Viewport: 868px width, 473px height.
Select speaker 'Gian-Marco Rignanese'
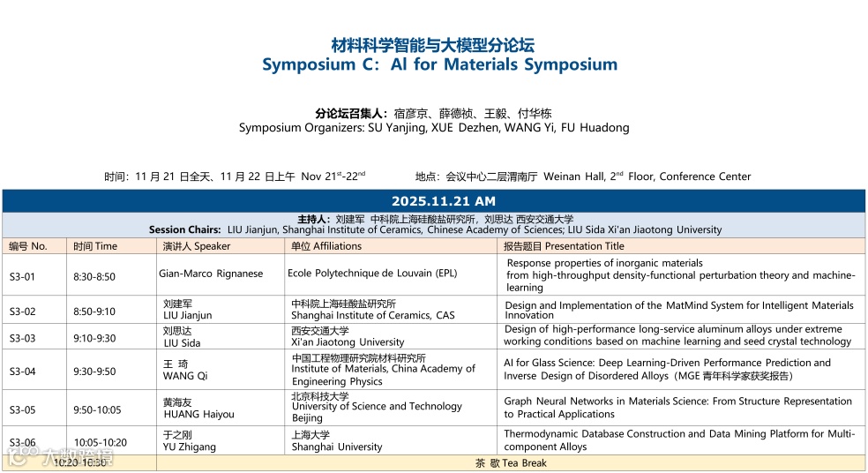pos(211,274)
